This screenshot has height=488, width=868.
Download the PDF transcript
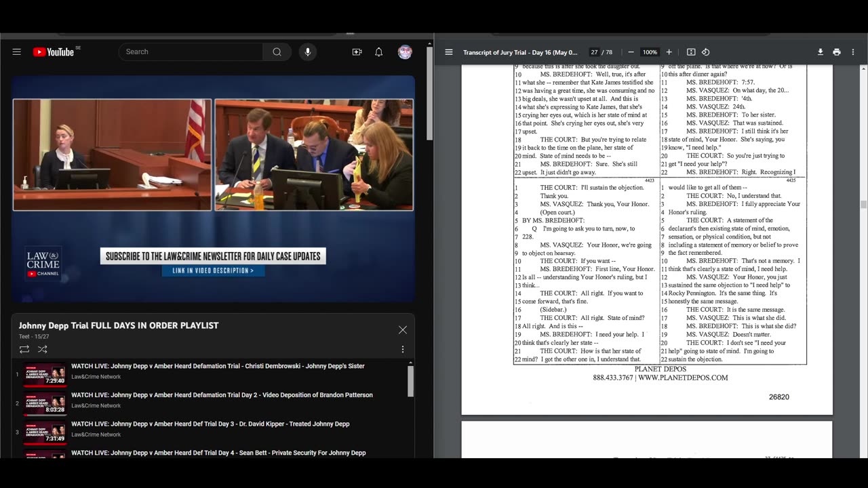(821, 52)
